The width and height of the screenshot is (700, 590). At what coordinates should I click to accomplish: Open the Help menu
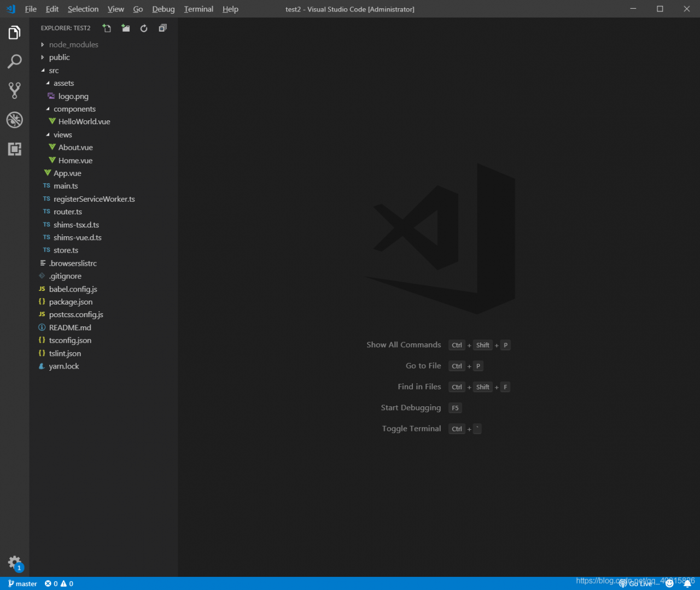(230, 9)
